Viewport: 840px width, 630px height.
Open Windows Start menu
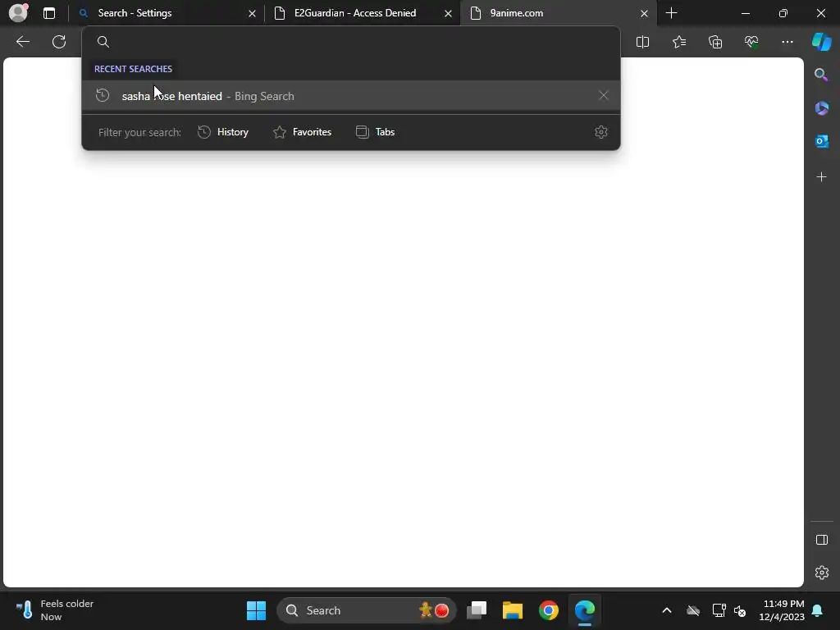point(256,610)
